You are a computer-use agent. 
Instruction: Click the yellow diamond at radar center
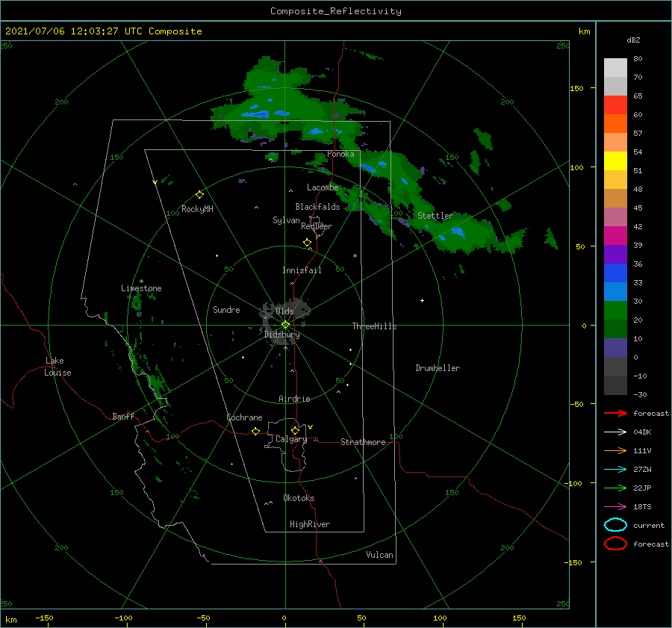285,325
